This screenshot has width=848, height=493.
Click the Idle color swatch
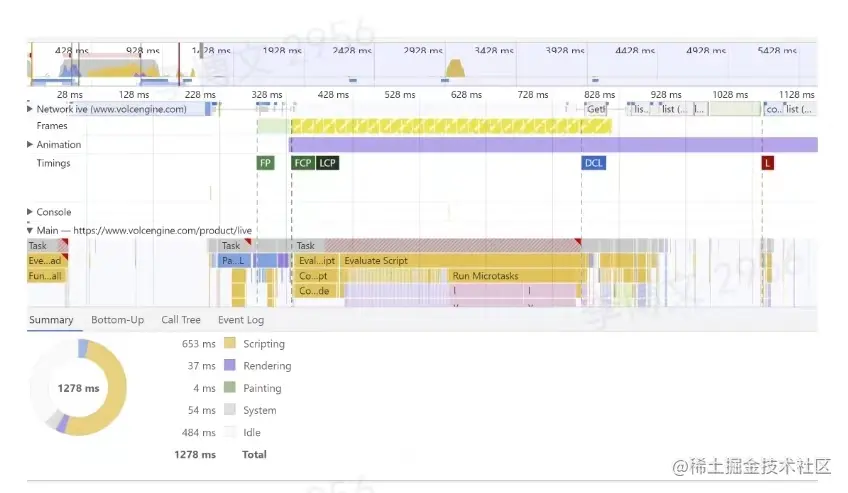pos(230,432)
